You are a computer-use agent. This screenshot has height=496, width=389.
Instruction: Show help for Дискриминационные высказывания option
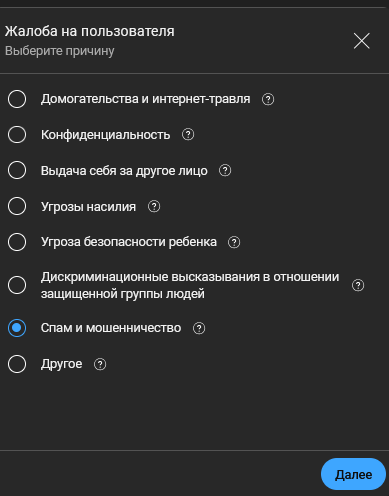point(358,285)
